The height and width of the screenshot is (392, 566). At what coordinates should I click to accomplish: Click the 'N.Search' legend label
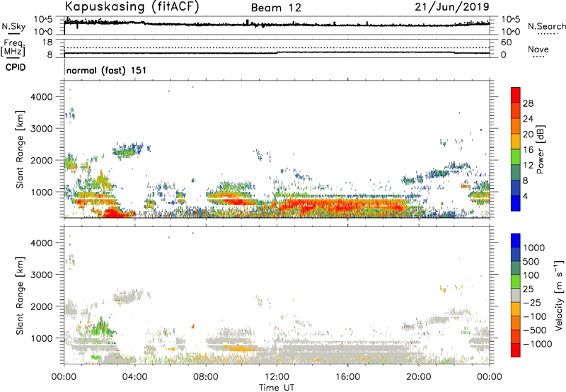547,26
